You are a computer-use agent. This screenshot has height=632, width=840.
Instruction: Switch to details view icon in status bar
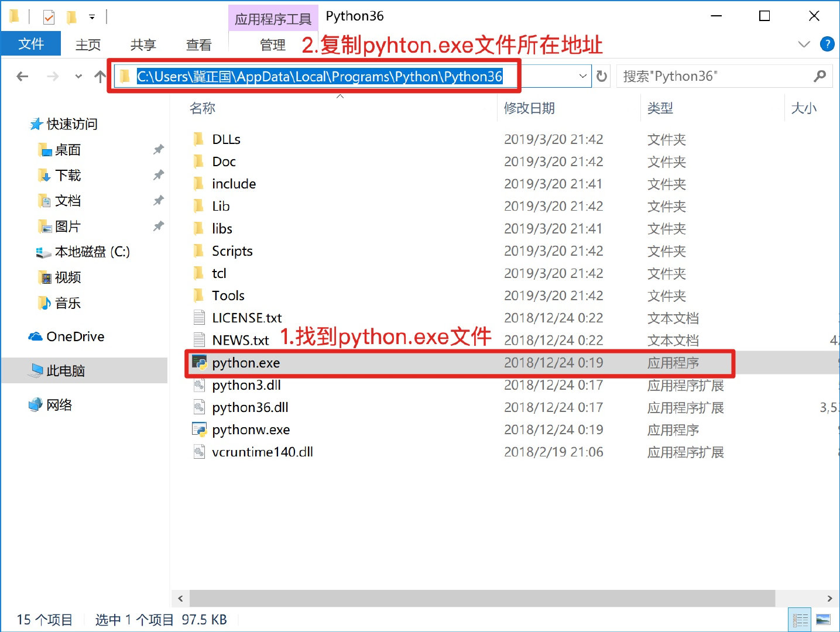[x=800, y=620]
